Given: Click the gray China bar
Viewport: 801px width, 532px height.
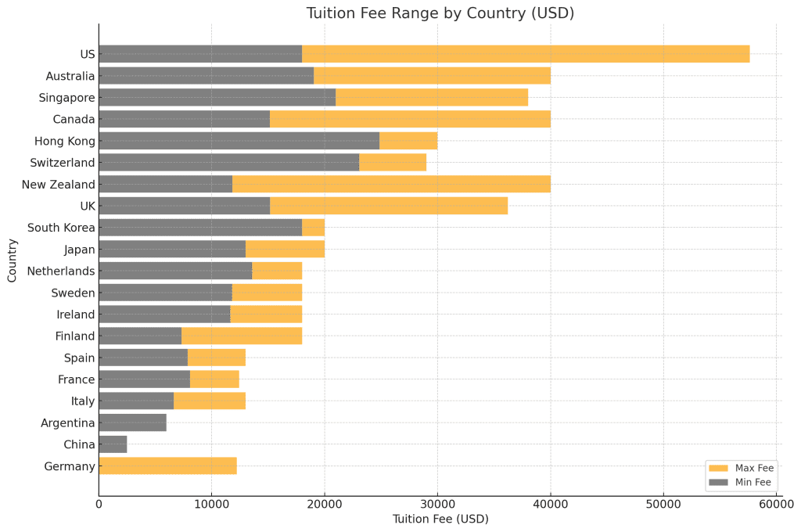Looking at the screenshot, I should [113, 444].
